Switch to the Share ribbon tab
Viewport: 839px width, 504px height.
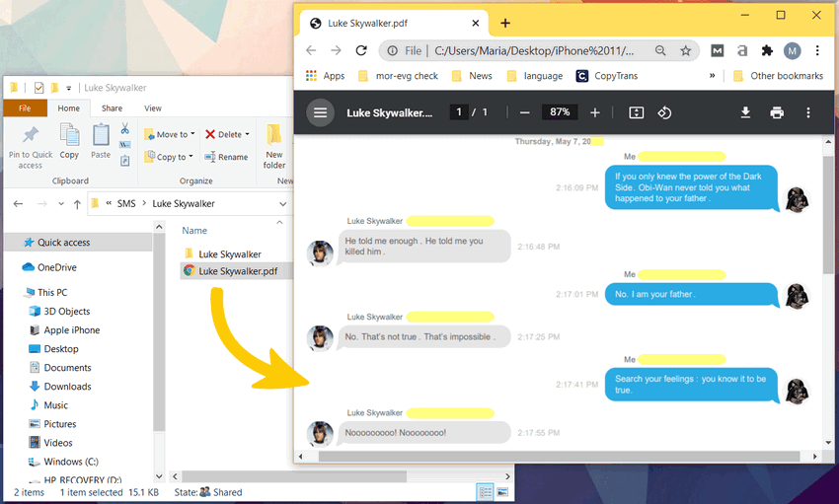tap(112, 108)
